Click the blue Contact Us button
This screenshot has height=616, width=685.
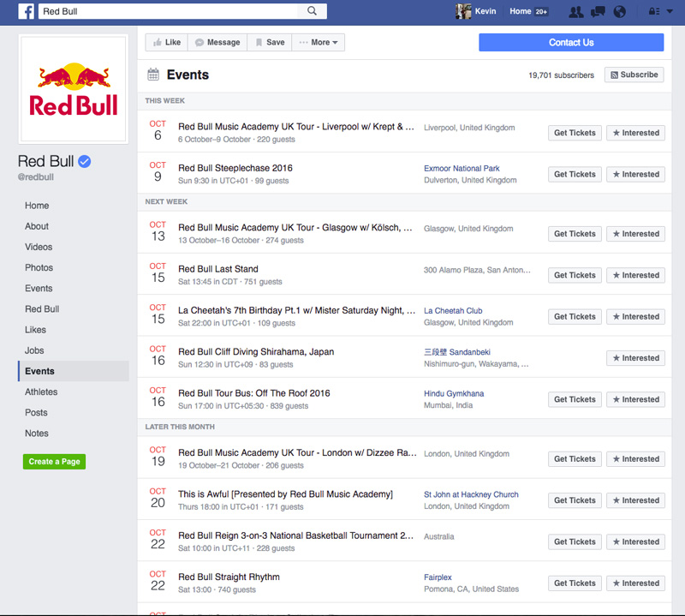[x=571, y=42]
